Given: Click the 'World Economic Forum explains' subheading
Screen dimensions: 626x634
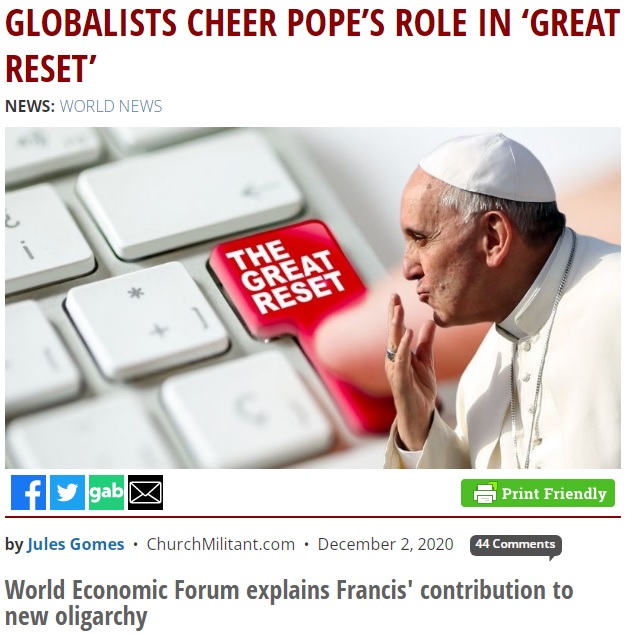Looking at the screenshot, I should [x=289, y=603].
